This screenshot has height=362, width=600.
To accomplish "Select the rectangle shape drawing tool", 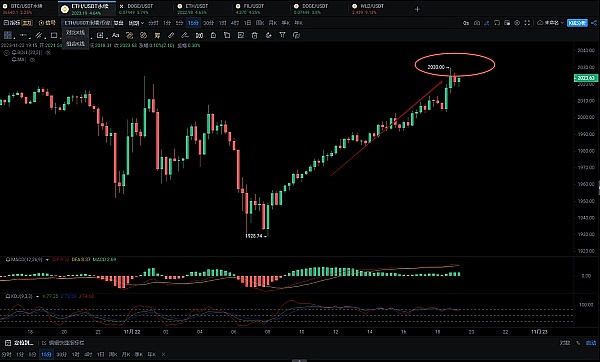I will pyautogui.click(x=54, y=36).
